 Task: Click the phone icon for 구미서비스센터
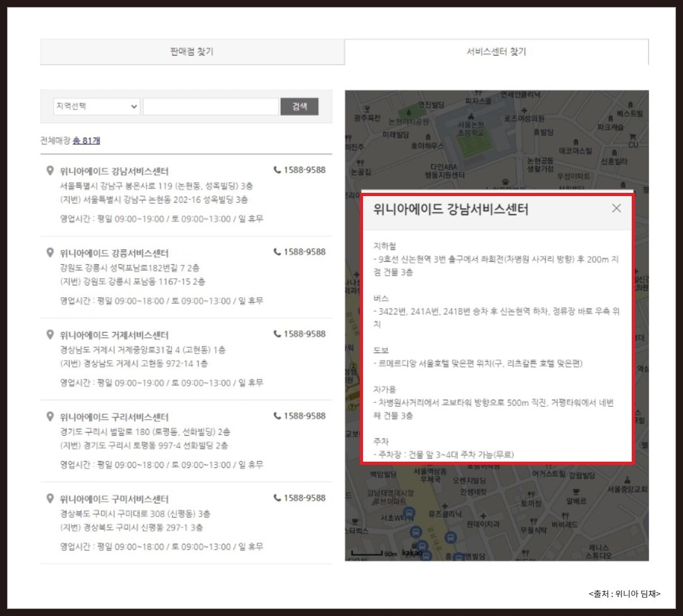click(x=277, y=498)
